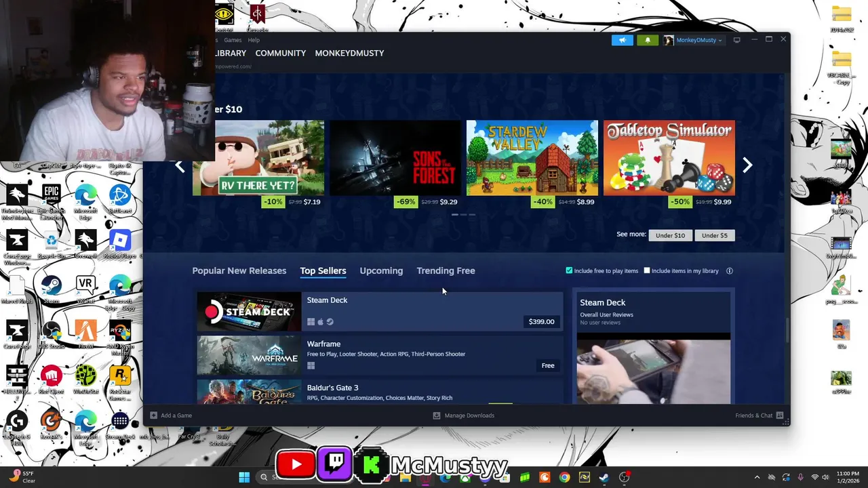The height and width of the screenshot is (488, 868).
Task: Open Epic Games Launcher desktop shortcut
Action: click(52, 200)
